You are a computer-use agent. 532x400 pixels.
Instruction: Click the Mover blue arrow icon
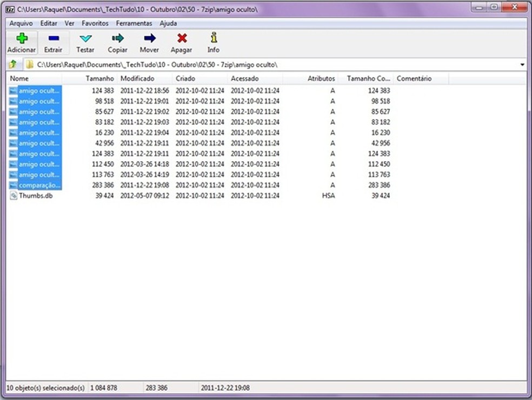click(149, 39)
